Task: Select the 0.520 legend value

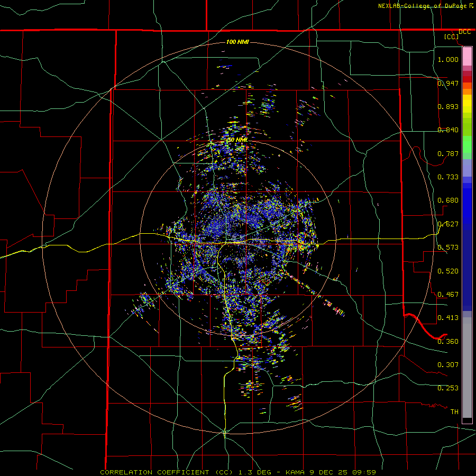Action: 448,271
